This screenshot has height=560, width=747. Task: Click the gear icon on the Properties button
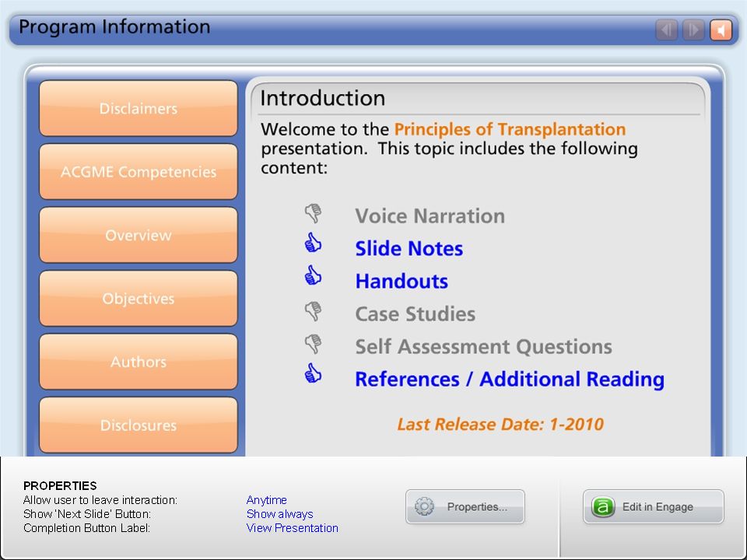coord(424,506)
